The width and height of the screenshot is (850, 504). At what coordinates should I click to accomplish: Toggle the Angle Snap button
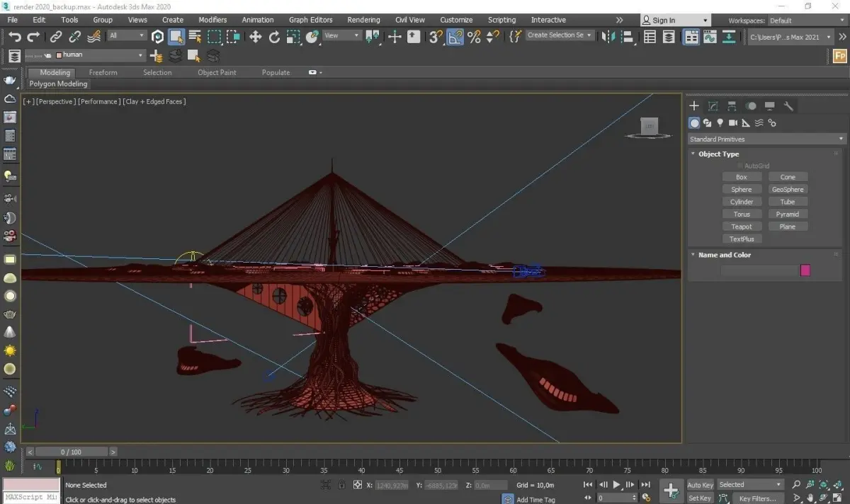click(455, 37)
